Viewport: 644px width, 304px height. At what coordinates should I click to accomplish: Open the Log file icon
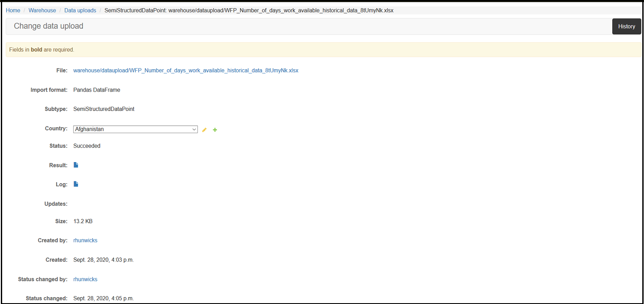pyautogui.click(x=76, y=184)
